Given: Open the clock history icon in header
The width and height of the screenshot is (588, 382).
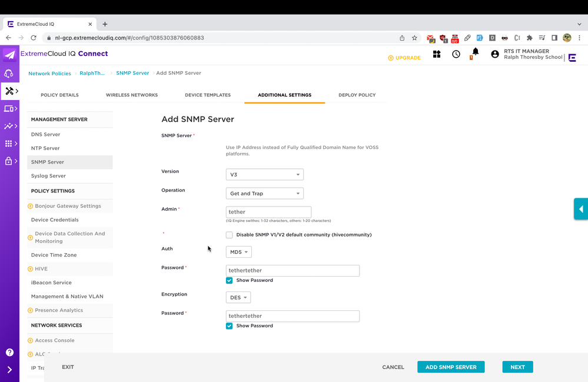Looking at the screenshot, I should [x=456, y=54].
